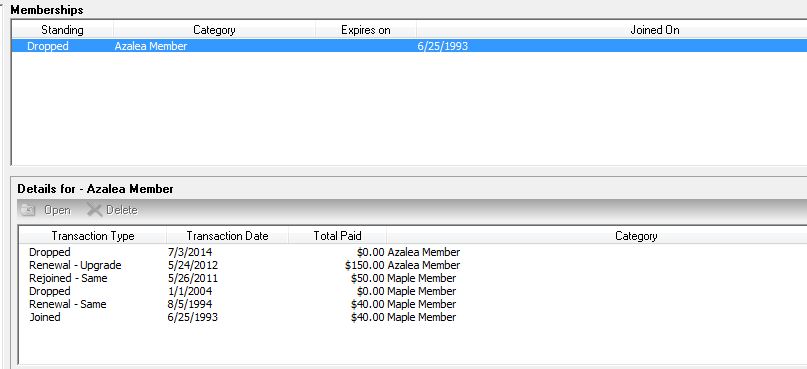The image size is (807, 369).
Task: Click the 5/26/2011 transaction date
Action: pyautogui.click(x=192, y=278)
